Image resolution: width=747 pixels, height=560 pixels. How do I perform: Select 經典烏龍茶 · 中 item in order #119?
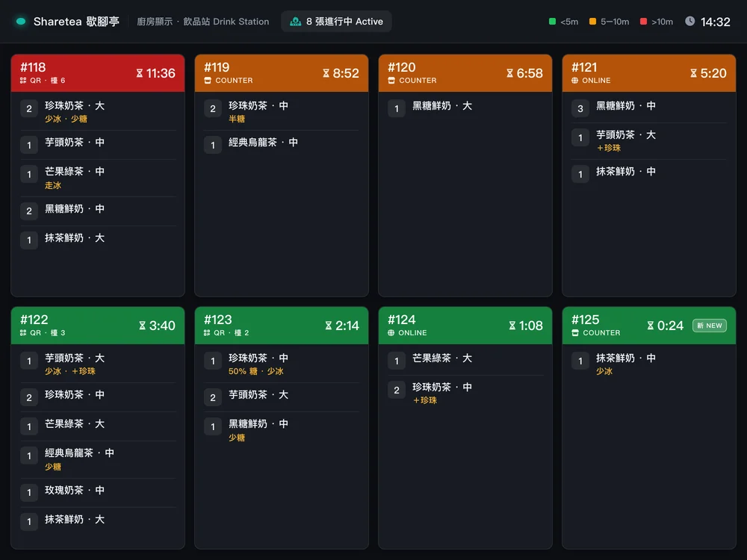[282, 144]
